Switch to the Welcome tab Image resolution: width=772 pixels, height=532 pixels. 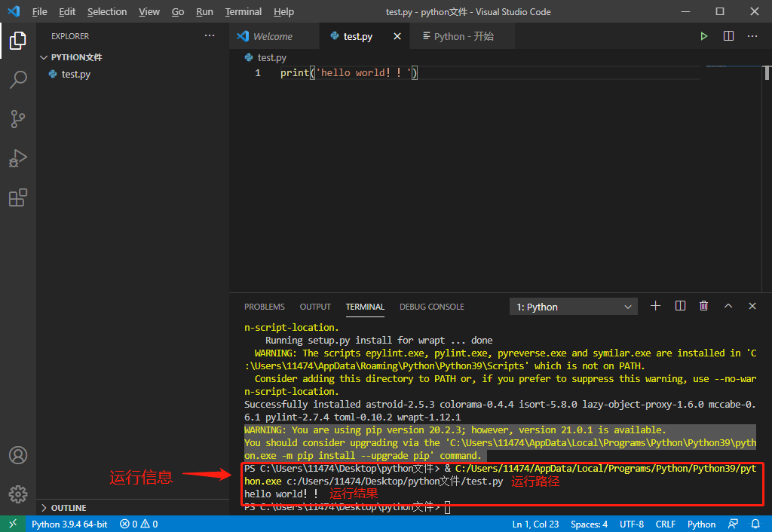coord(274,35)
